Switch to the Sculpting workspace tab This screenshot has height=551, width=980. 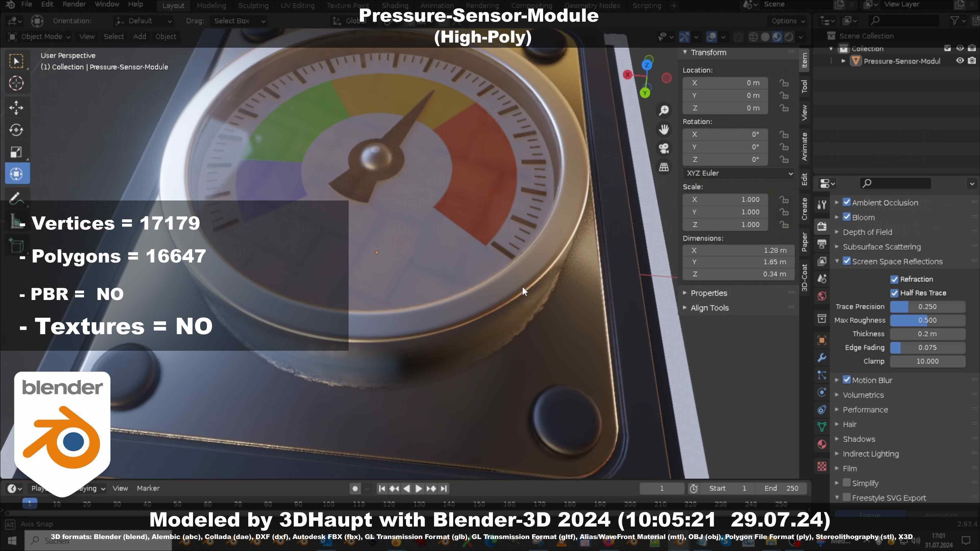tap(253, 6)
